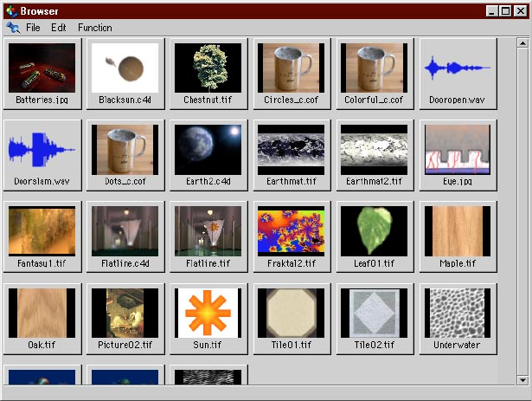Select the Maple.tif wood thumbnail
The width and height of the screenshot is (532, 401).
458,231
